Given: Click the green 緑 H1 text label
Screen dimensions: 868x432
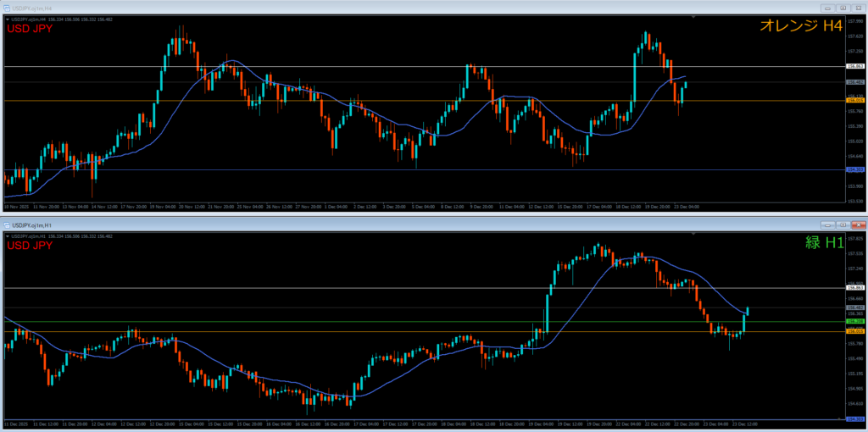Looking at the screenshot, I should pyautogui.click(x=824, y=244).
